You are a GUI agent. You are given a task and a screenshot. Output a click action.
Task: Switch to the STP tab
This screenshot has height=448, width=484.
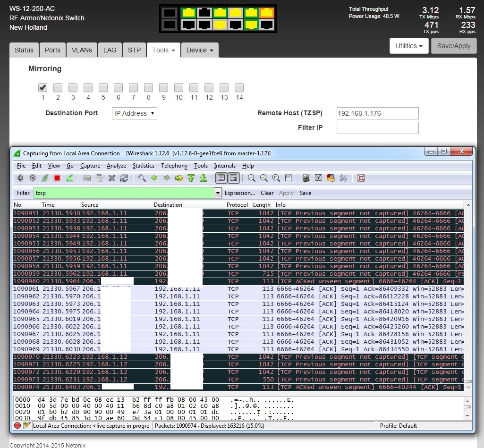tap(134, 50)
